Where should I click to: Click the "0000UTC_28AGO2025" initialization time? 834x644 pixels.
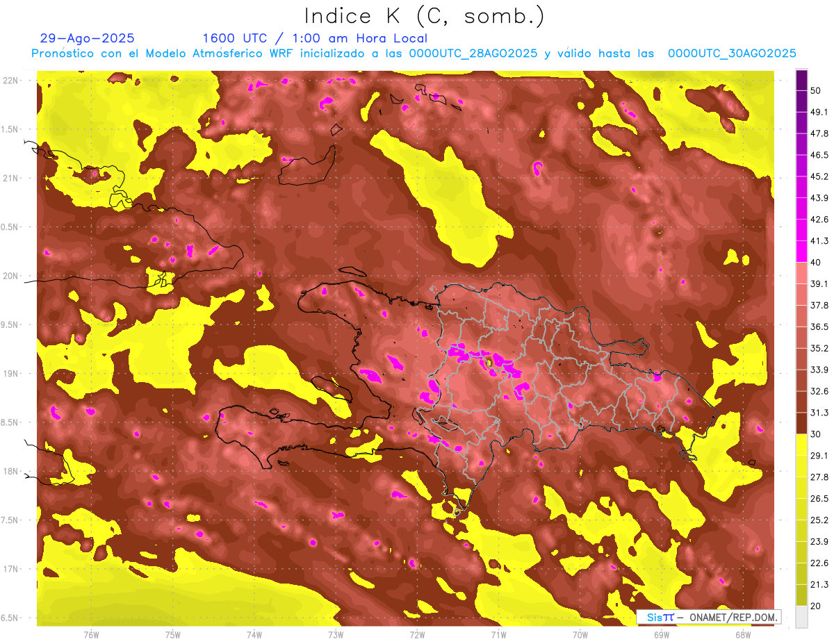473,53
